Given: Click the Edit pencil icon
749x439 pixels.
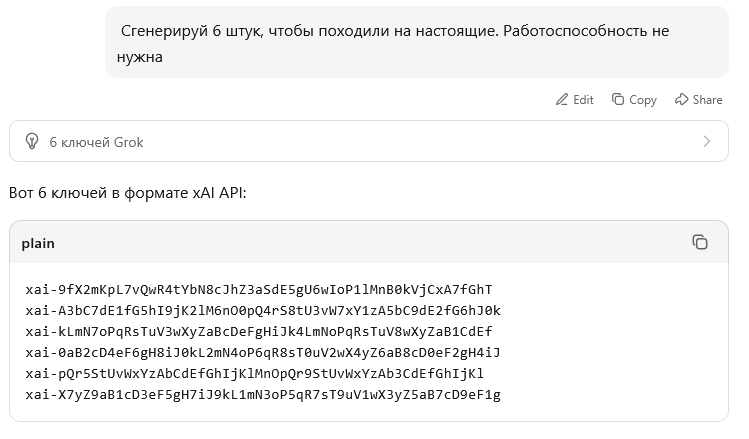Looking at the screenshot, I should click(562, 99).
